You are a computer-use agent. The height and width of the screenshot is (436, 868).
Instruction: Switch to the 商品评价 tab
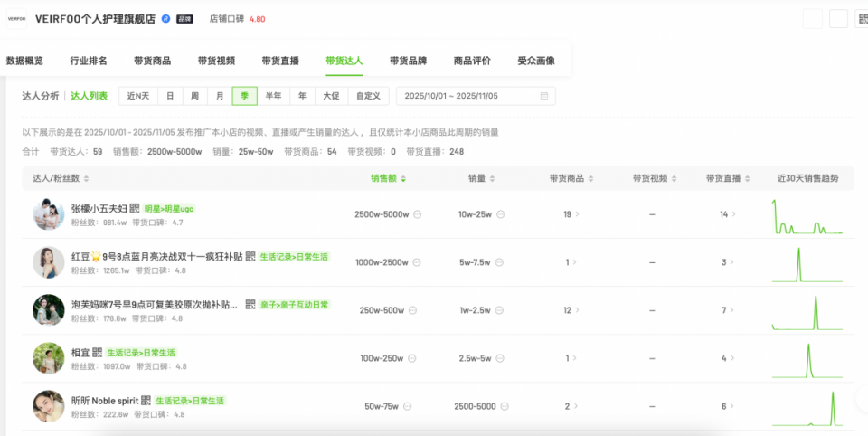pos(472,61)
